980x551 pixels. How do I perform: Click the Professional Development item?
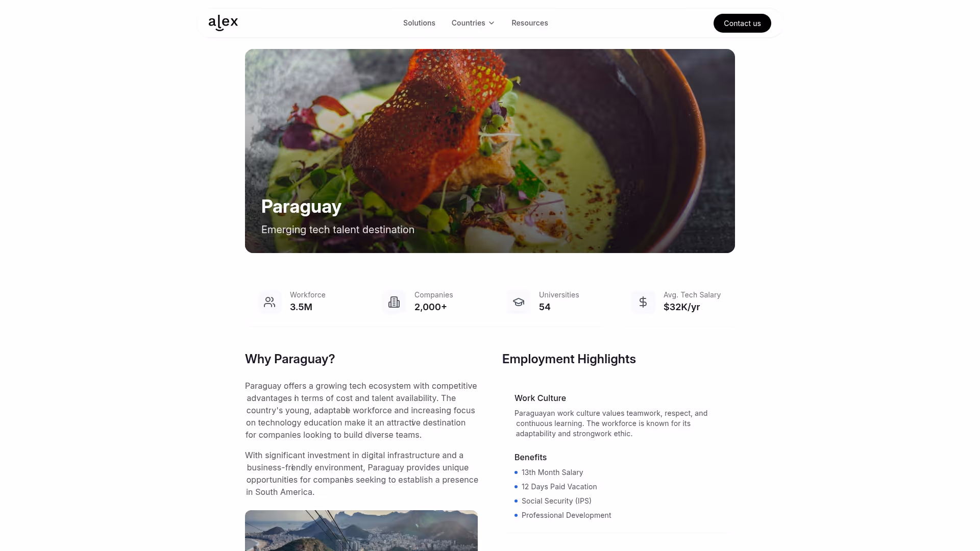coord(567,515)
